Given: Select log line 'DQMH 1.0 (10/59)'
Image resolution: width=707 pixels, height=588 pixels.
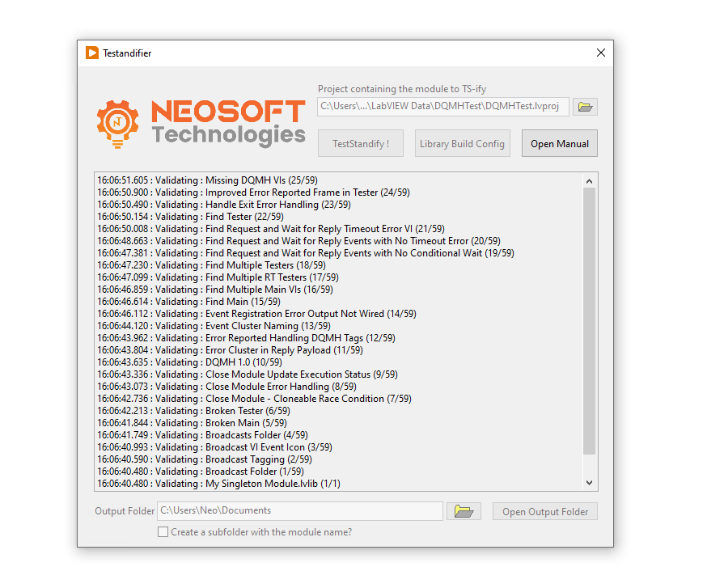Looking at the screenshot, I should coord(190,362).
